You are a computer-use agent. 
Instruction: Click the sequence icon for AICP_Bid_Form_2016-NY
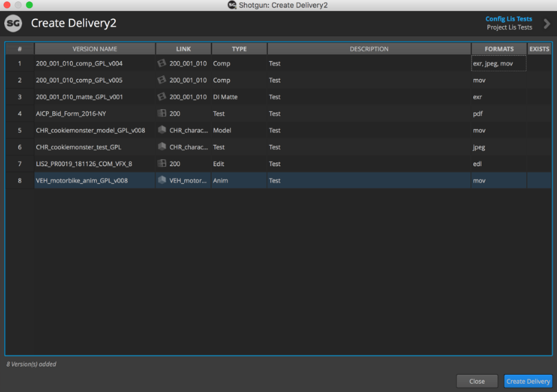pyautogui.click(x=161, y=113)
